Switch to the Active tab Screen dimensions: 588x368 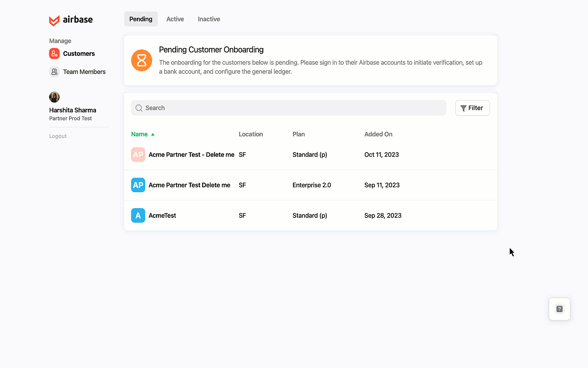(x=175, y=19)
